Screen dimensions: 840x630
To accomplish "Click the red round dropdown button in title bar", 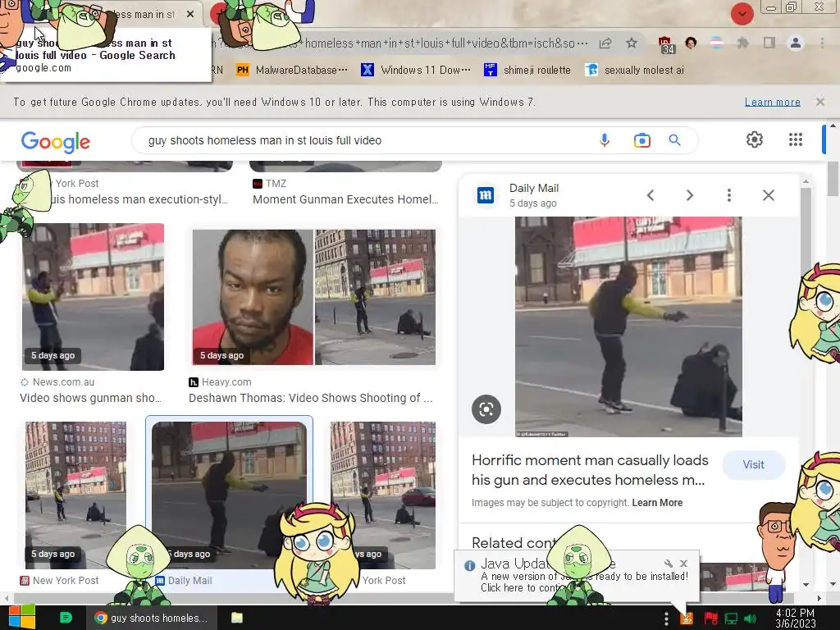I will [742, 14].
